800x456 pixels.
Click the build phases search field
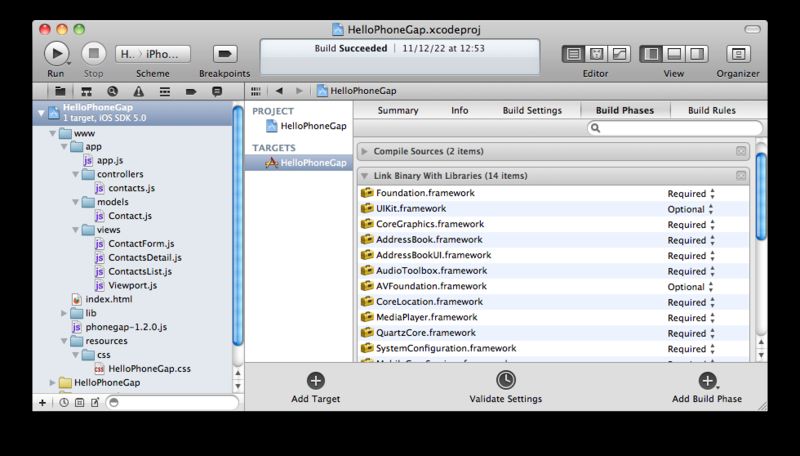point(676,128)
